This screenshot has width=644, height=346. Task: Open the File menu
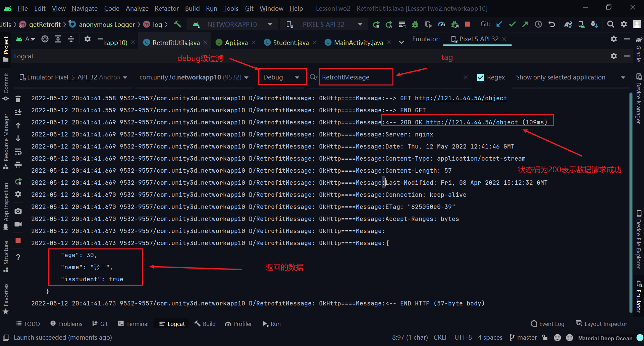click(22, 8)
